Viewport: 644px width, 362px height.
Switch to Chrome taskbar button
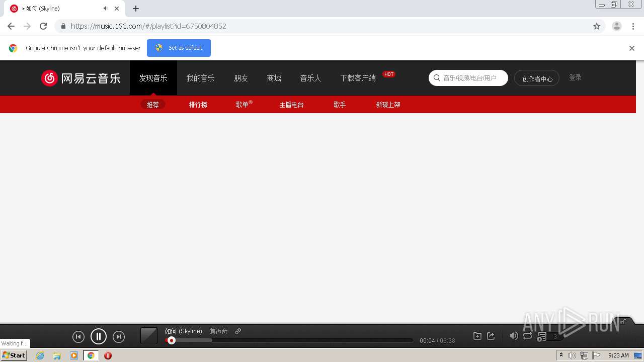[91, 355]
